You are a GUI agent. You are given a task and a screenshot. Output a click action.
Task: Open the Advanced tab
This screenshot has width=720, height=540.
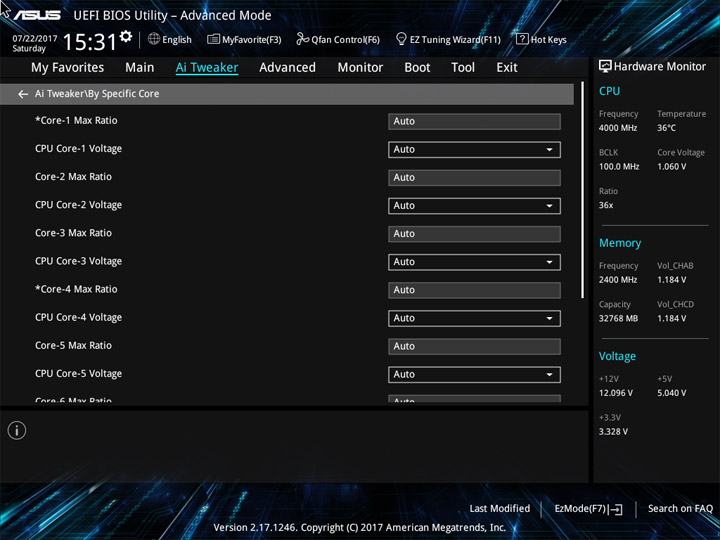coord(287,68)
